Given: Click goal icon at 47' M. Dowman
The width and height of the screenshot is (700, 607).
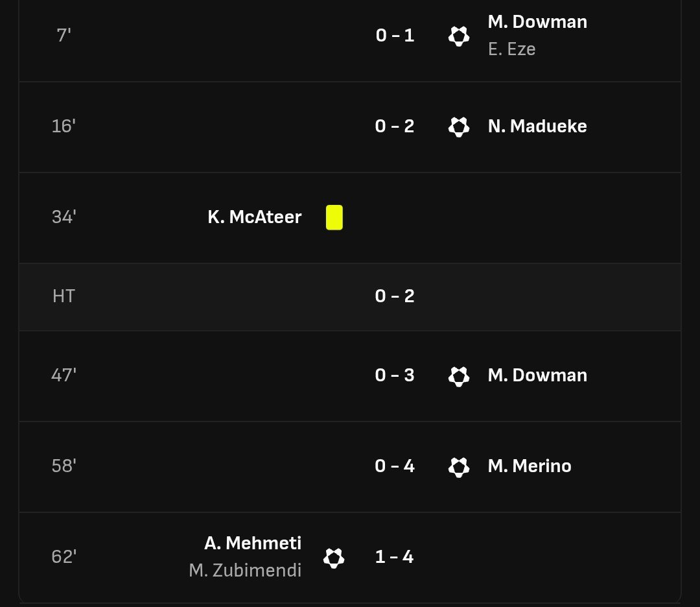Looking at the screenshot, I should pyautogui.click(x=458, y=377).
